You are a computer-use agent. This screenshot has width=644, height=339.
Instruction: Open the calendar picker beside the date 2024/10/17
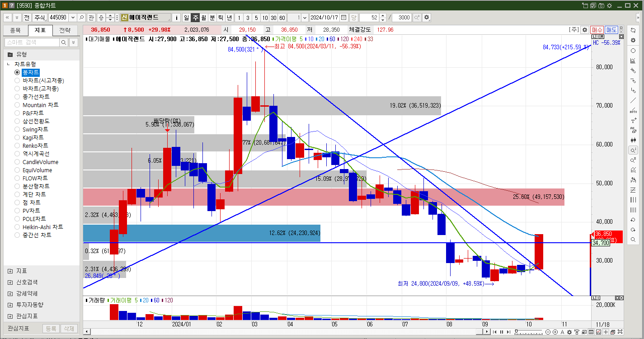click(343, 18)
